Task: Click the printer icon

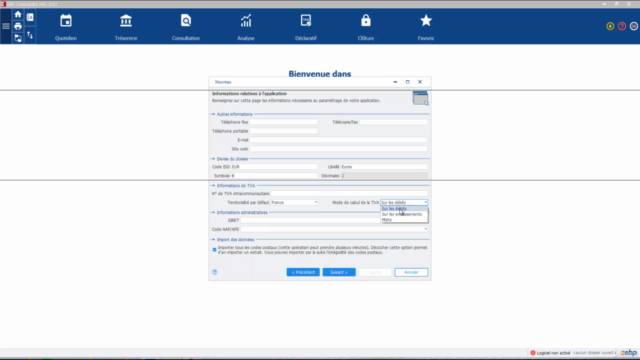Action: 18,26
